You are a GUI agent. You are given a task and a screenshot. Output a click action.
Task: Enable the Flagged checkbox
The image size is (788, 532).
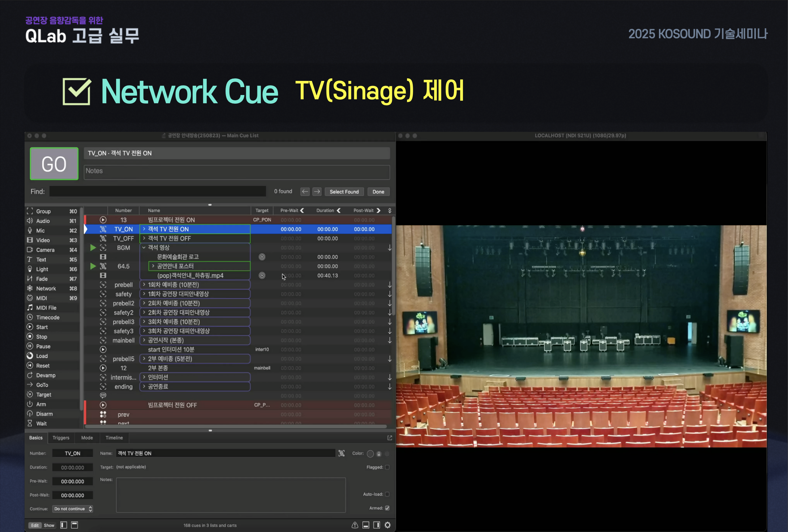tap(387, 467)
